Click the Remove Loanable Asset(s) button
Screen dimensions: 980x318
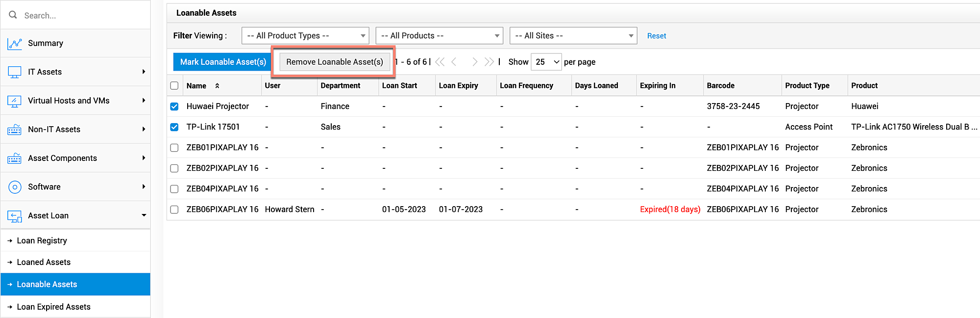335,62
